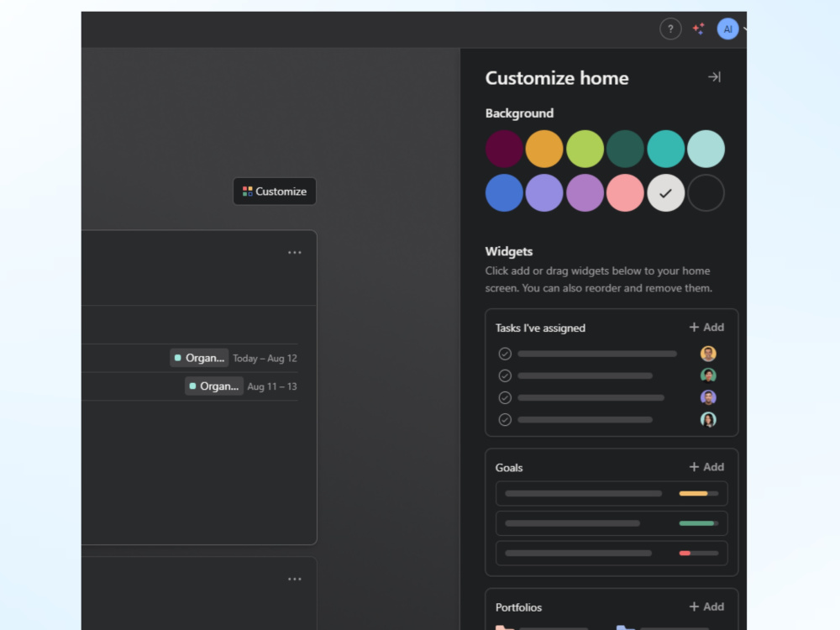The image size is (840, 630).
Task: Click the Goals row with red progress bar
Action: pyautogui.click(x=612, y=554)
